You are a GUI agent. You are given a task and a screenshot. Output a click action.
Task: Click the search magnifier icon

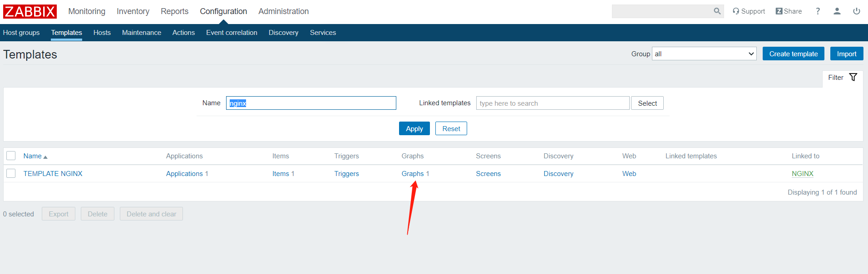717,11
